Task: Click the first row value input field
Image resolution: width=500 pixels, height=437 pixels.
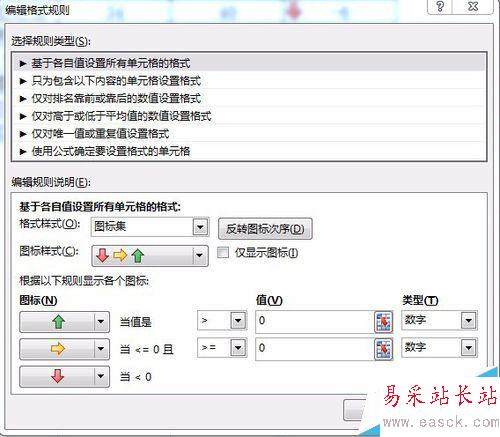Action: (315, 321)
